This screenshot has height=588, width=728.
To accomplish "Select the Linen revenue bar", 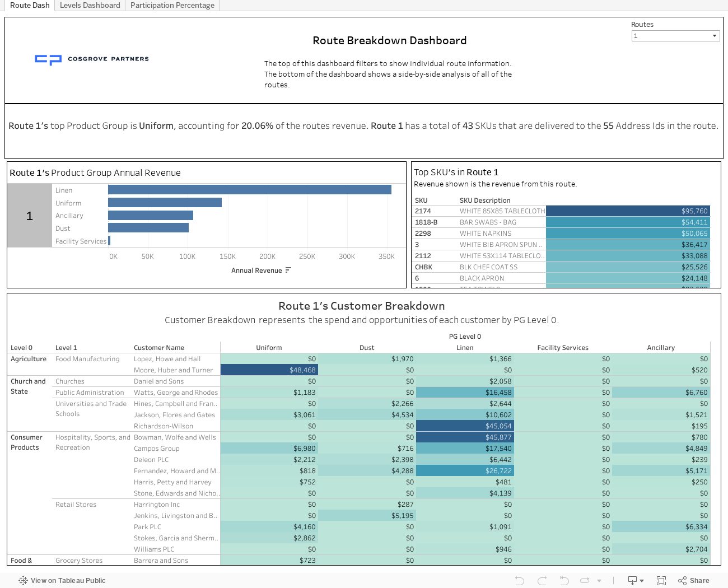I will (x=250, y=190).
